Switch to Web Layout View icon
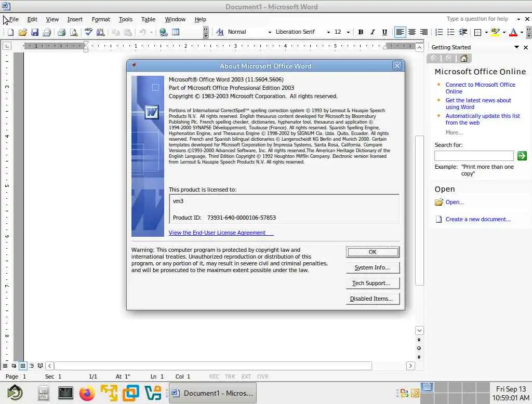The height and width of the screenshot is (404, 532). coord(14,366)
